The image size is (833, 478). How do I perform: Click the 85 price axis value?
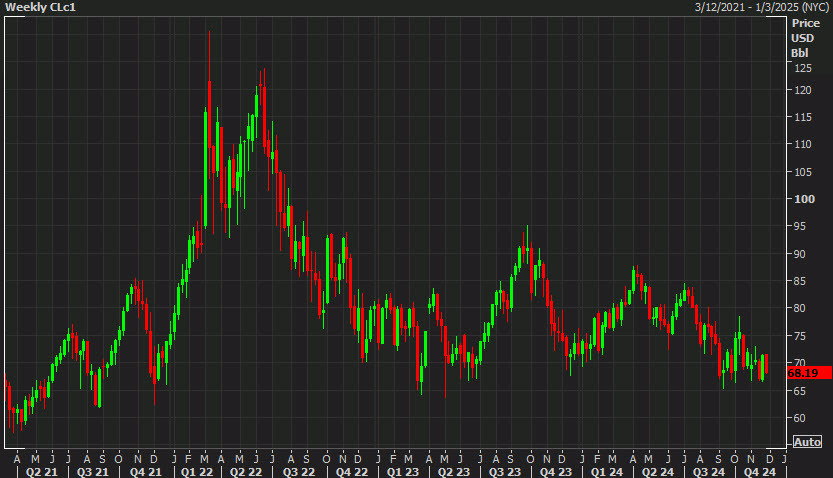coord(800,281)
